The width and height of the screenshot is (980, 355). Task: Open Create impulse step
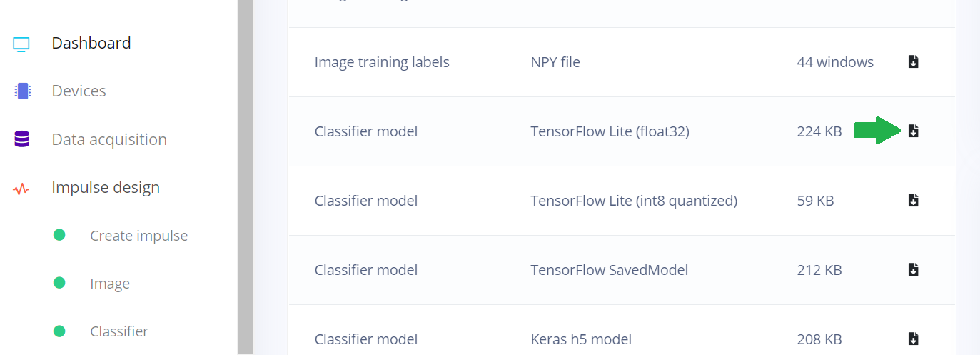[x=139, y=236]
